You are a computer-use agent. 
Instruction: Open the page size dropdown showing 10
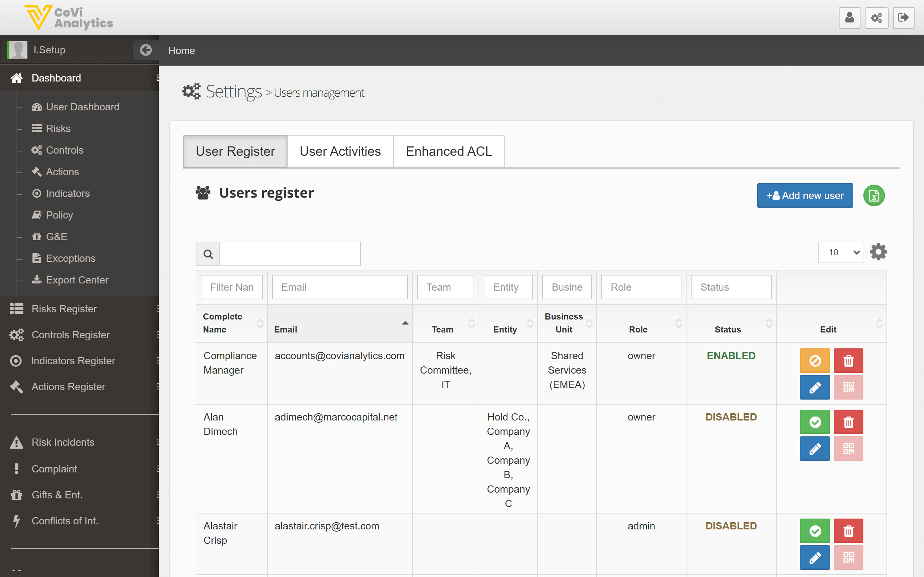click(840, 252)
